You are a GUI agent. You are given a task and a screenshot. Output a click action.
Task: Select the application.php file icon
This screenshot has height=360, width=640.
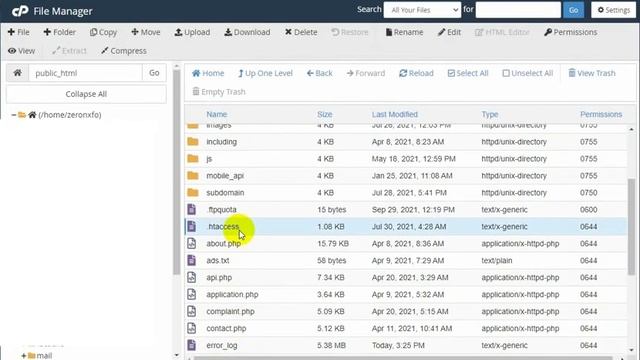pyautogui.click(x=191, y=294)
